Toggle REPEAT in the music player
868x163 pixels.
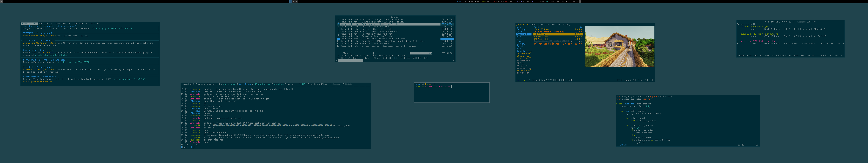(417, 58)
